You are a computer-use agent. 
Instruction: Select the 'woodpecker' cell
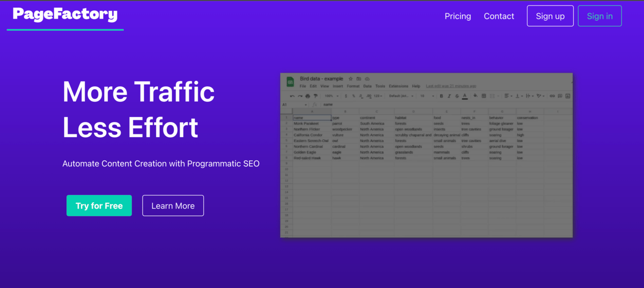point(344,129)
